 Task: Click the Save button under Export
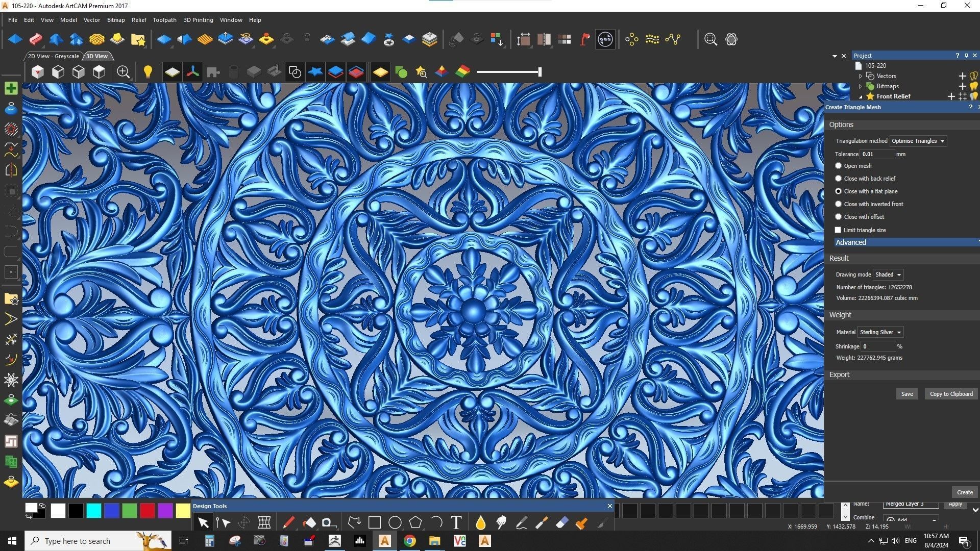[x=907, y=394]
